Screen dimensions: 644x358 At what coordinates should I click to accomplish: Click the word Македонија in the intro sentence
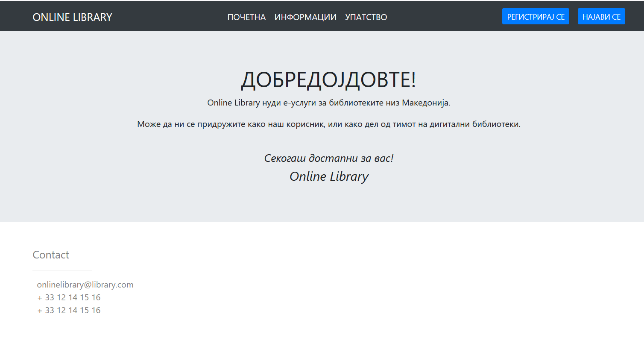tap(425, 103)
